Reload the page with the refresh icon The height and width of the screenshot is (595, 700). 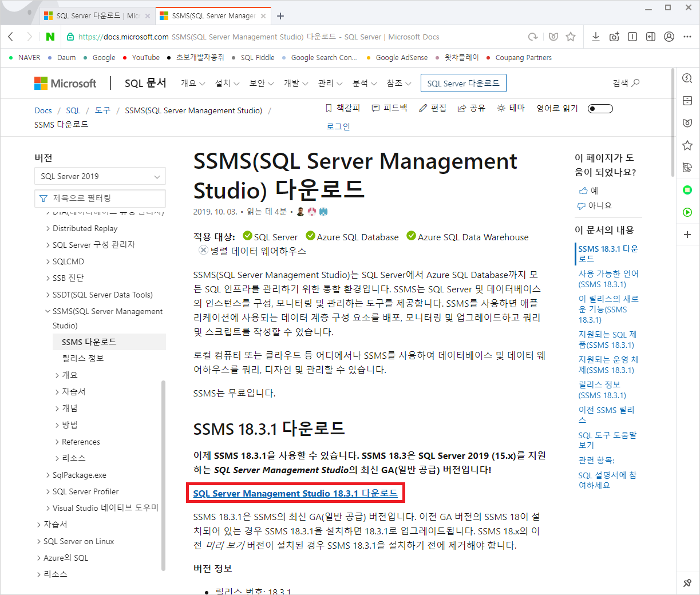pos(533,37)
